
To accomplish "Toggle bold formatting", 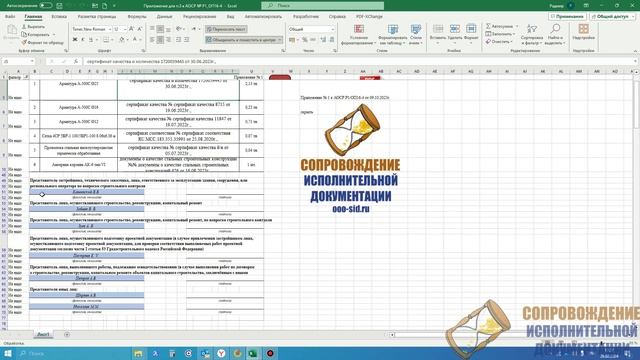I will click(x=75, y=40).
